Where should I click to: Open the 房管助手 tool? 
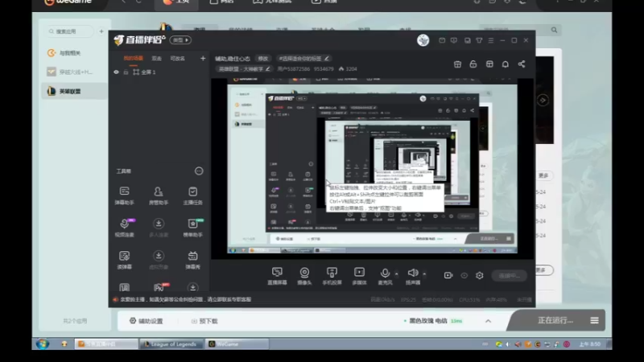[x=158, y=195]
